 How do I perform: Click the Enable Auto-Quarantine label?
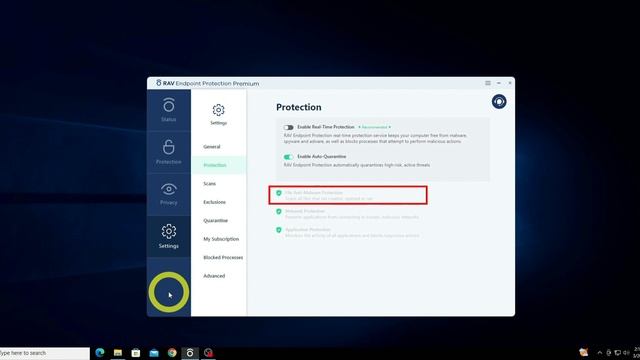tap(322, 157)
